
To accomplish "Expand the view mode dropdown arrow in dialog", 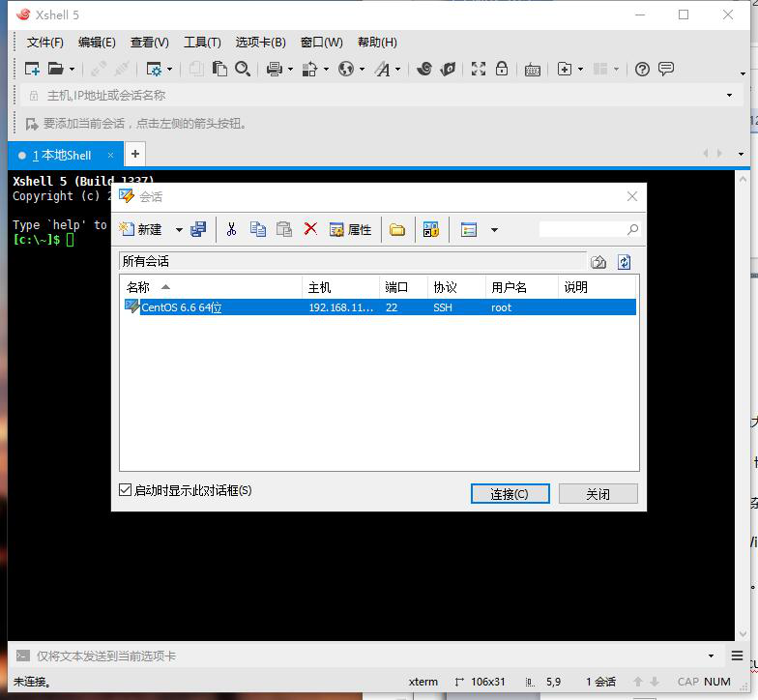I will [x=494, y=230].
